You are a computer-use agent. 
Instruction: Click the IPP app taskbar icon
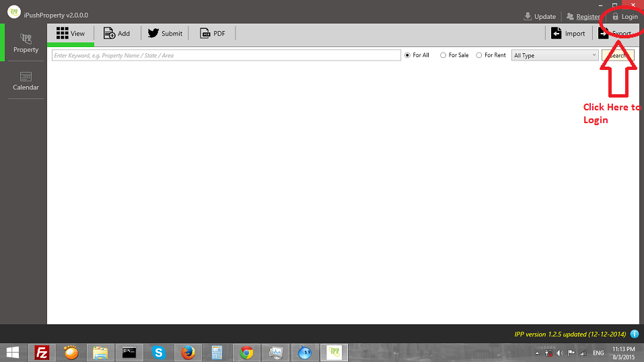coord(334,353)
